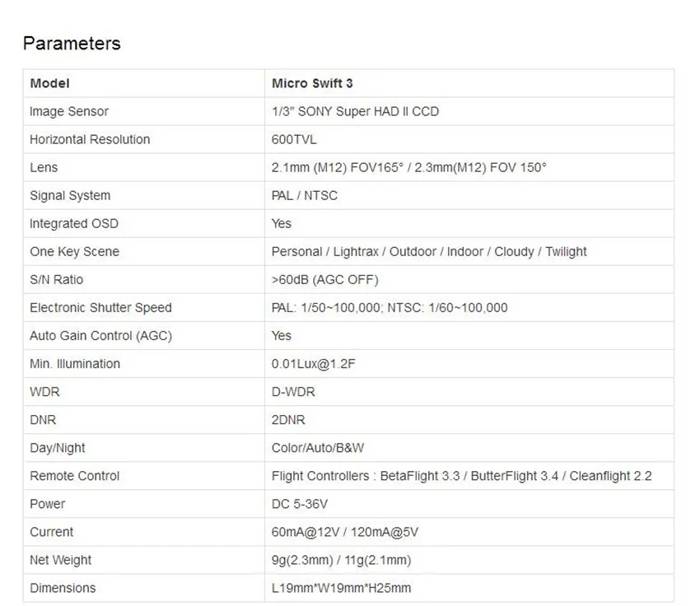Select the DC 5-36V power value

coord(300,504)
